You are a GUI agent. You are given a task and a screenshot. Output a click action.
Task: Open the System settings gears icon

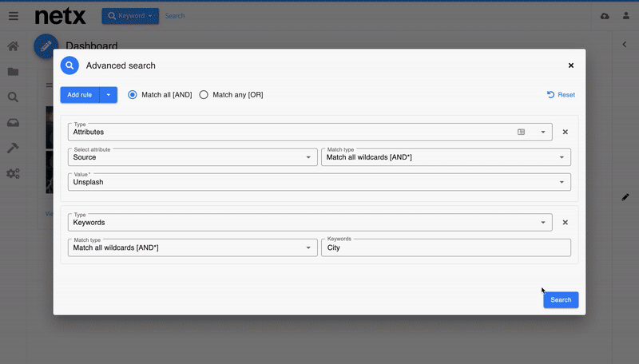pyautogui.click(x=13, y=174)
